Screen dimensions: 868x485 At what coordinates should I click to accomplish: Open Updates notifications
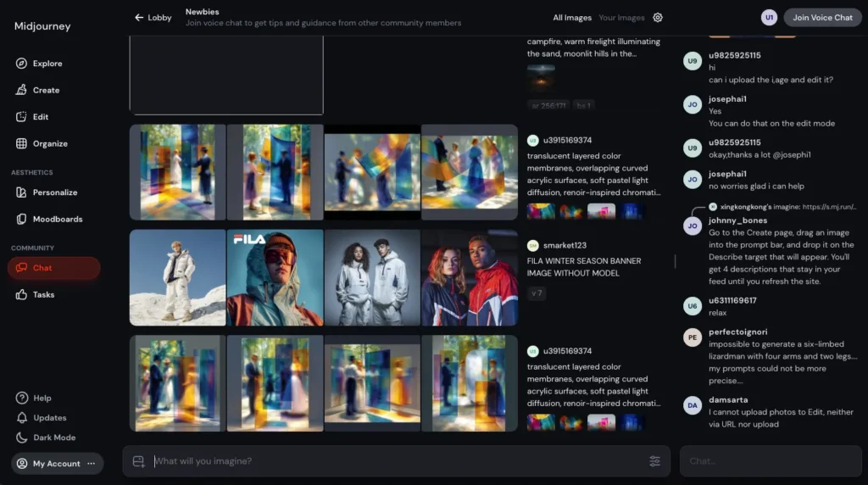pyautogui.click(x=49, y=418)
